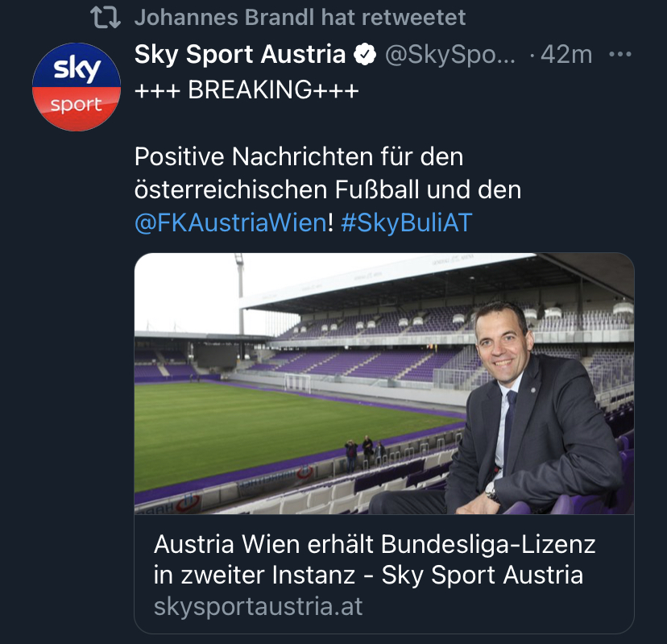
Task: Tap the retweet arrows icon
Action: (x=106, y=18)
